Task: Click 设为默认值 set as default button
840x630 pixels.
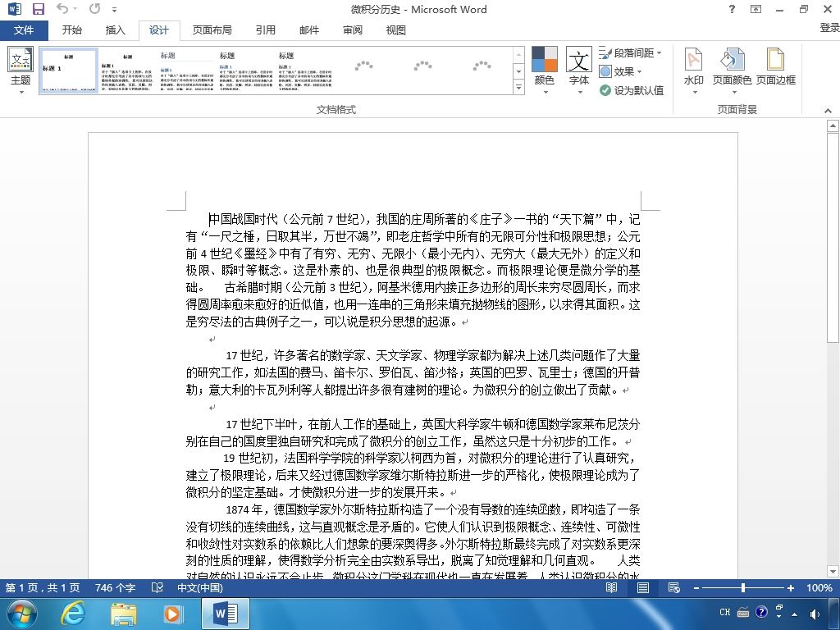Action: point(632,90)
